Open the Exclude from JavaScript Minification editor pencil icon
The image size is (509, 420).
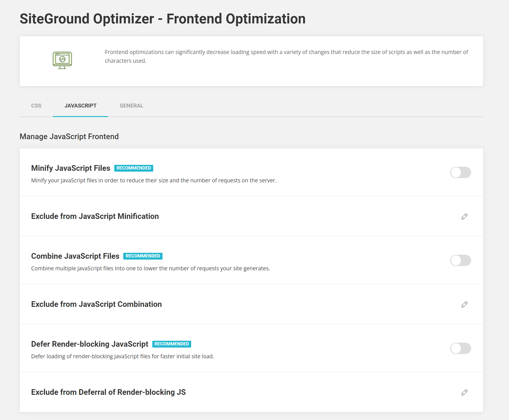(464, 216)
